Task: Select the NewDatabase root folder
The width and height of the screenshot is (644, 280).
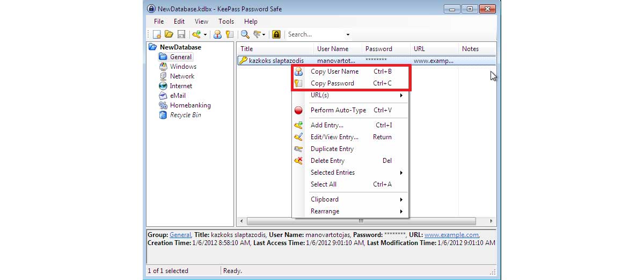Action: click(180, 47)
